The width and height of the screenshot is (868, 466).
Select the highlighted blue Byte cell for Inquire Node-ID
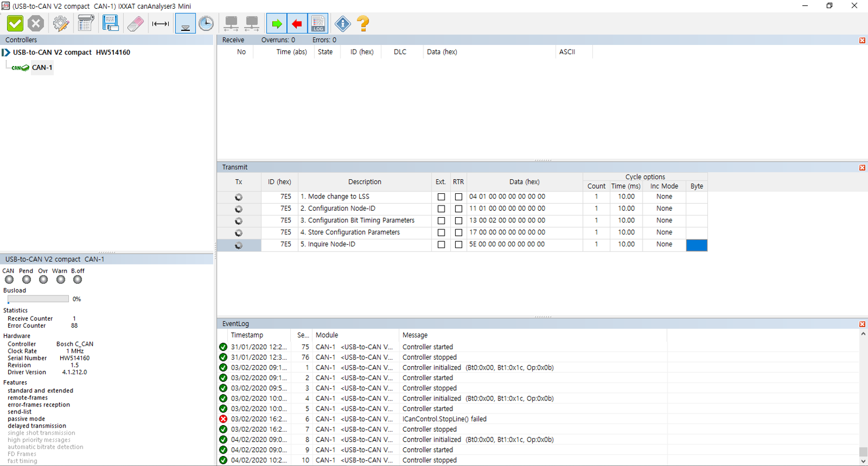click(x=696, y=245)
